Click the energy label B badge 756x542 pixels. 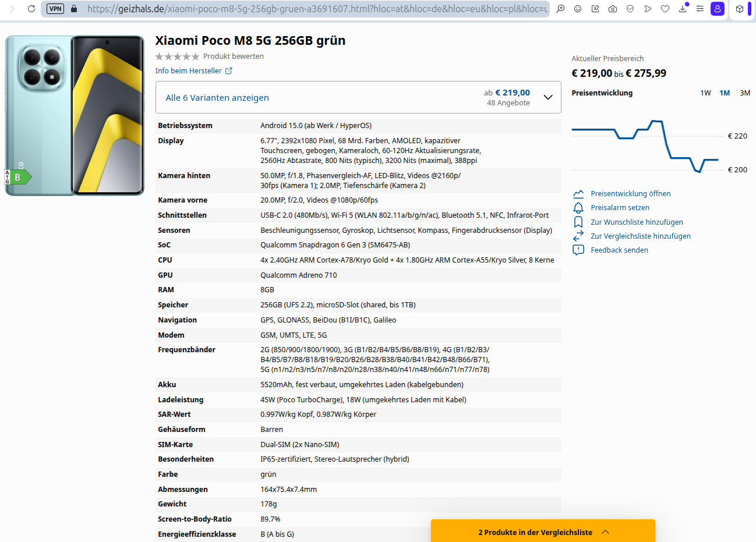point(17,177)
